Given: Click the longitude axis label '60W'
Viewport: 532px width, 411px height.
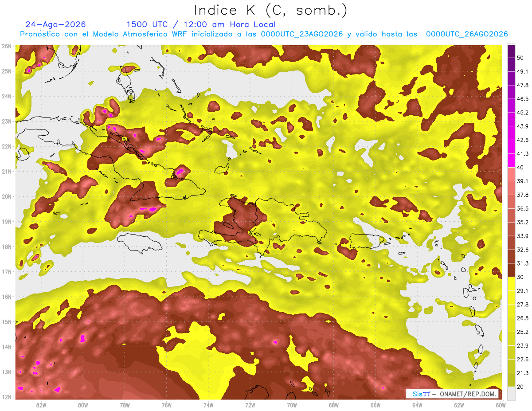Looking at the screenshot, I should (x=501, y=405).
